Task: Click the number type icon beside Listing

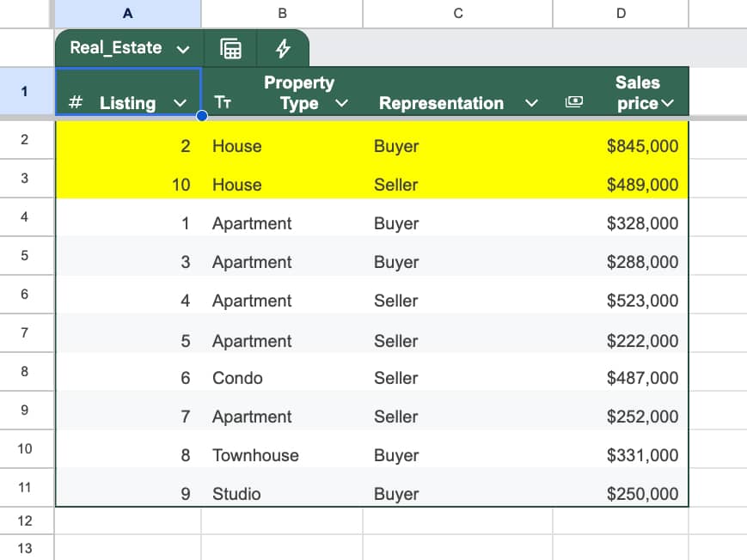Action: click(x=76, y=102)
